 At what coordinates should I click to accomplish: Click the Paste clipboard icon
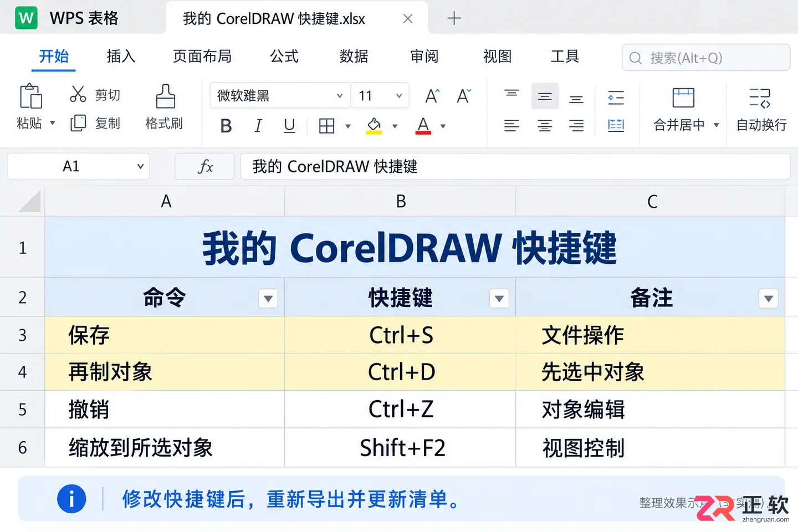30,96
